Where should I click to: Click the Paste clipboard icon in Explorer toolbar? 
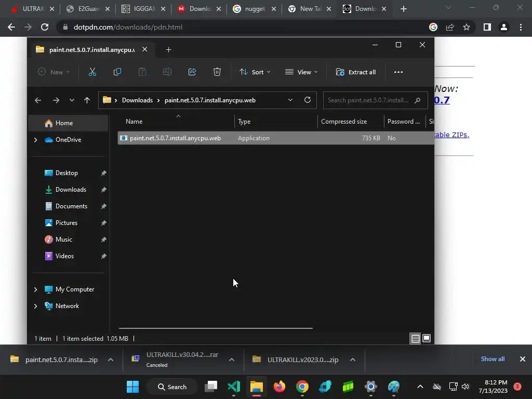(142, 72)
